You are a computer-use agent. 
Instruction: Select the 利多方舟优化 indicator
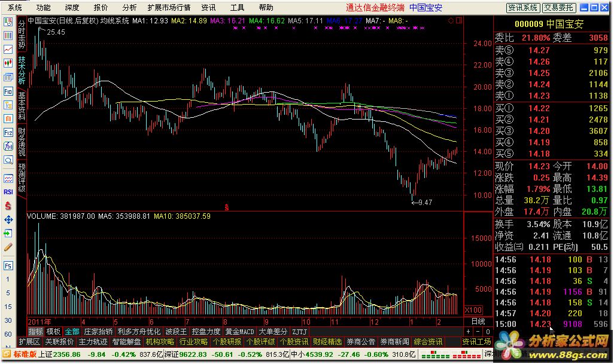tap(139, 332)
